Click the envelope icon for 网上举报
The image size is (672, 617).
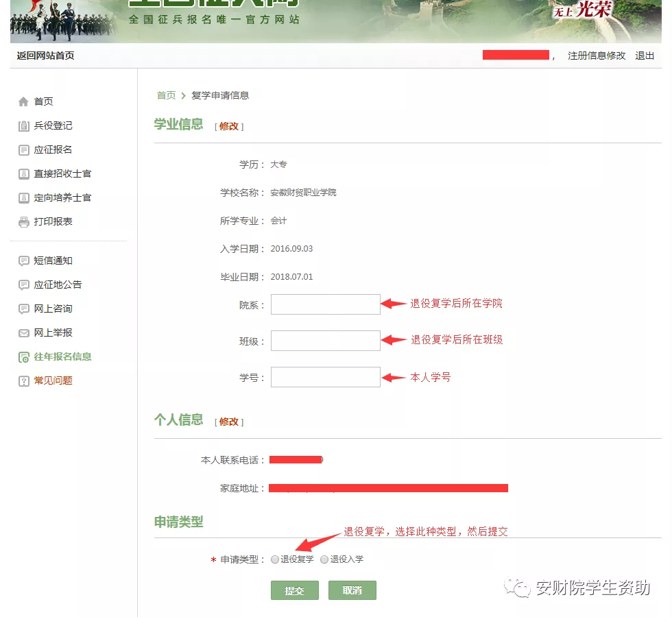(x=23, y=332)
